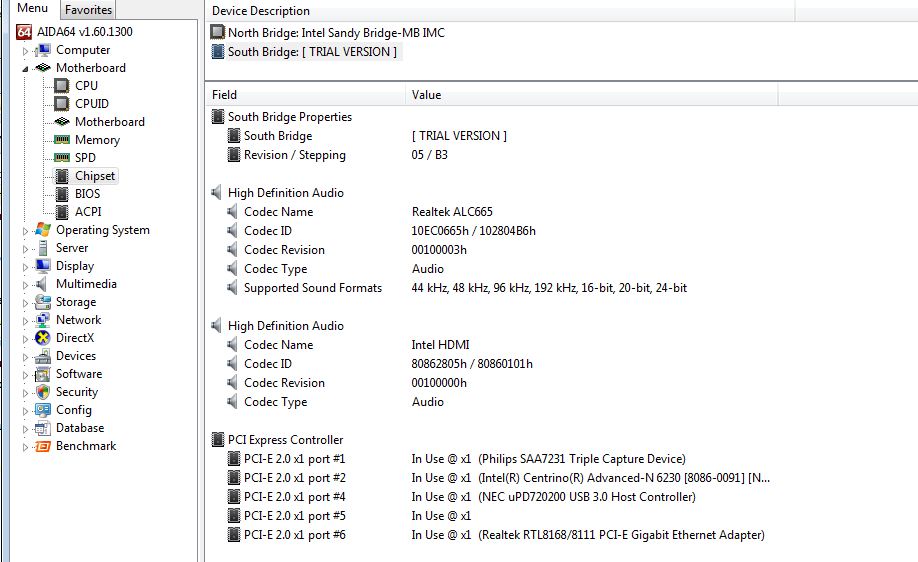The height and width of the screenshot is (562, 918).
Task: Open the Motherboard sub-item under Motherboard
Action: tap(109, 122)
